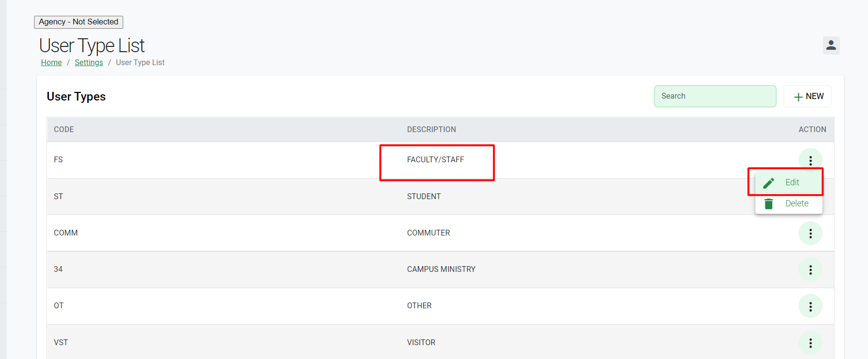This screenshot has width=868, height=359.
Task: Click the NEW button to add a user type
Action: (x=807, y=96)
